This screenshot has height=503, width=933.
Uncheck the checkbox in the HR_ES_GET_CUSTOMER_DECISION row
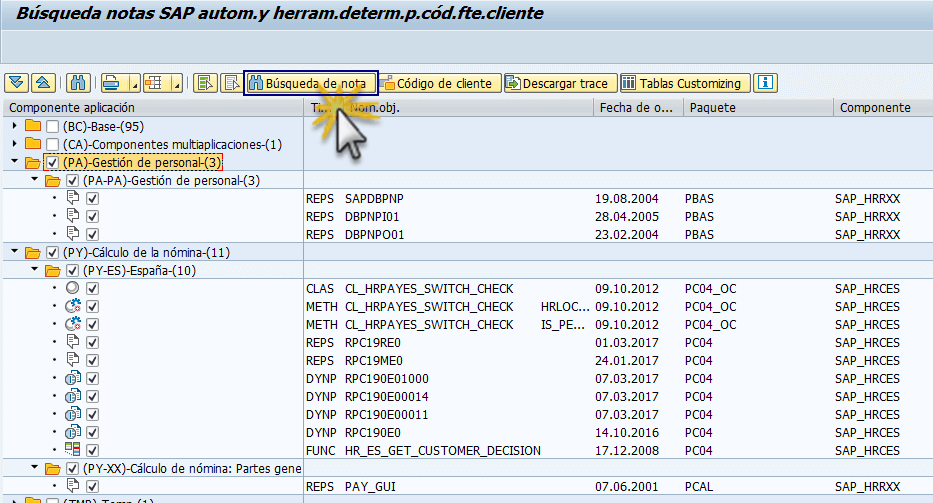point(92,450)
